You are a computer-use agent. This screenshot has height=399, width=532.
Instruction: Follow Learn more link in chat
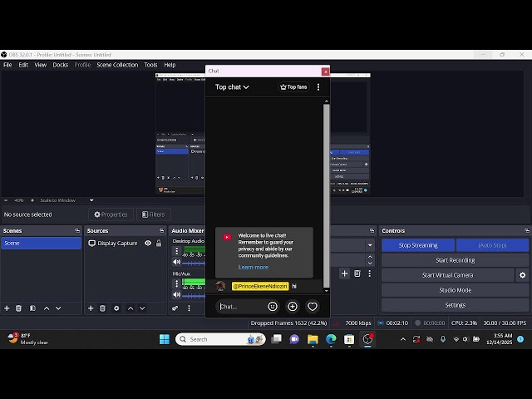pos(253,267)
